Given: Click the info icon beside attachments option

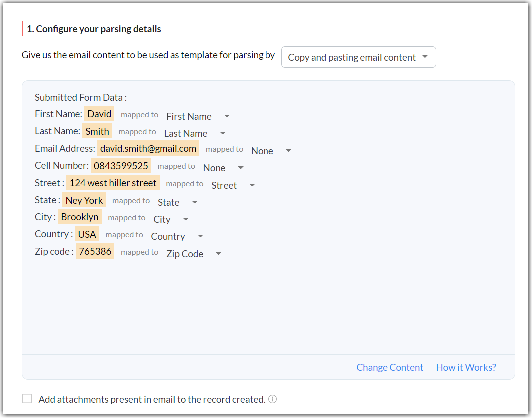Looking at the screenshot, I should [272, 399].
